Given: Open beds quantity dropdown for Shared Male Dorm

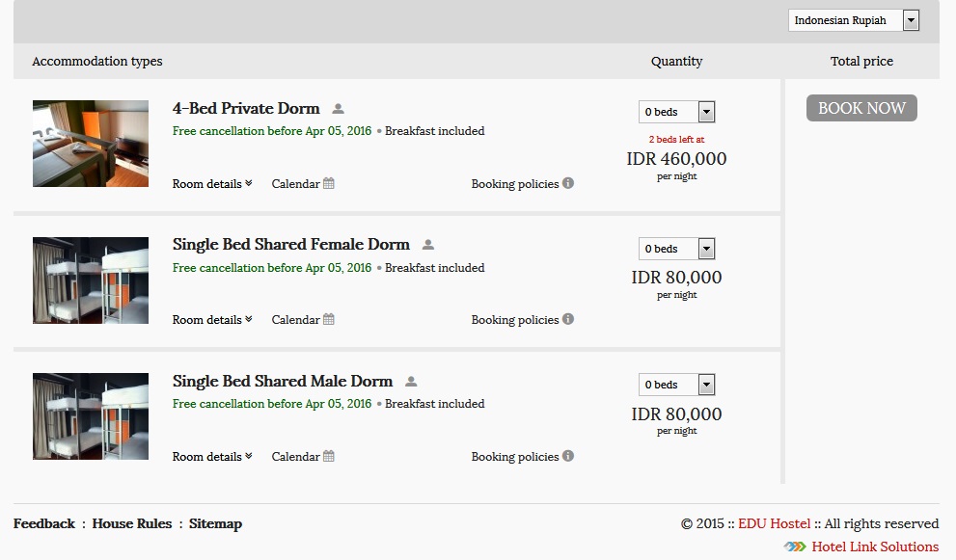Looking at the screenshot, I should pyautogui.click(x=676, y=385).
